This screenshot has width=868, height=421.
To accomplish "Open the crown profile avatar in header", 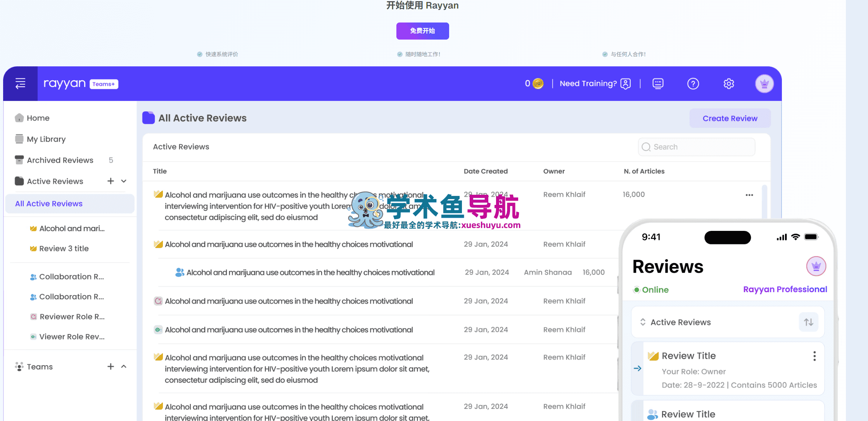I will pos(764,83).
